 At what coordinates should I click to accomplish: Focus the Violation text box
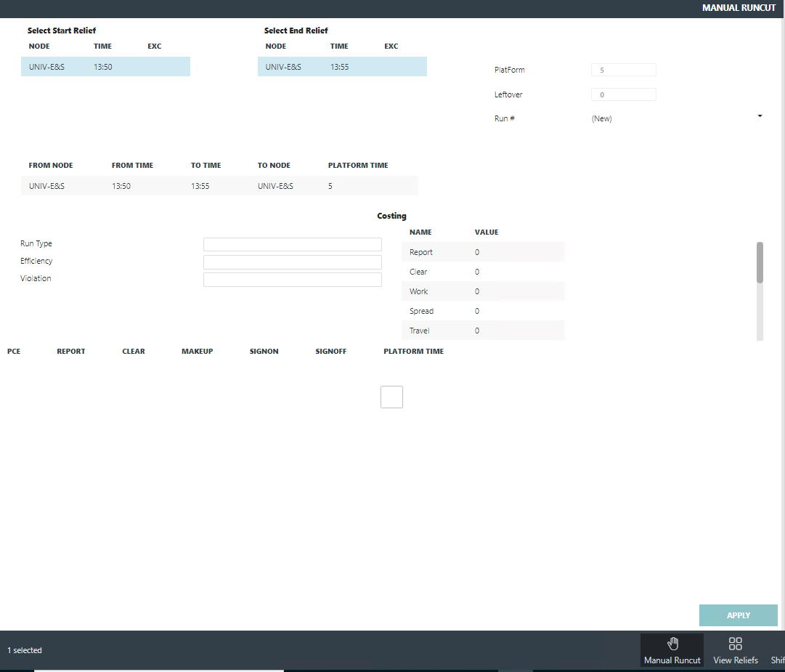[x=292, y=279]
